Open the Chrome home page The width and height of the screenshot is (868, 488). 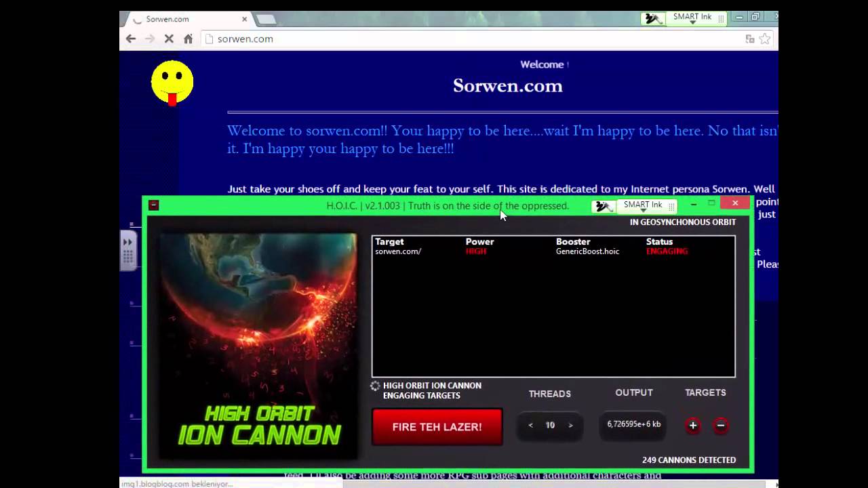189,39
